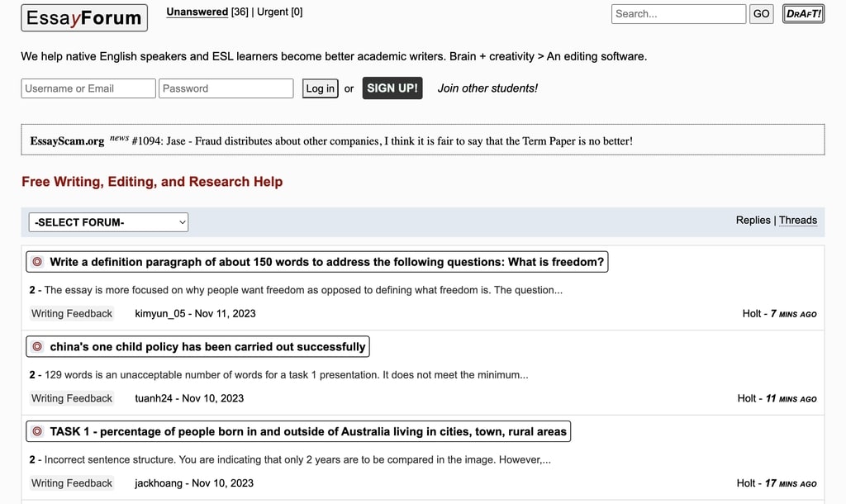Image resolution: width=846 pixels, height=504 pixels.
Task: Open the SELECT FORUM dropdown
Action: pos(107,221)
